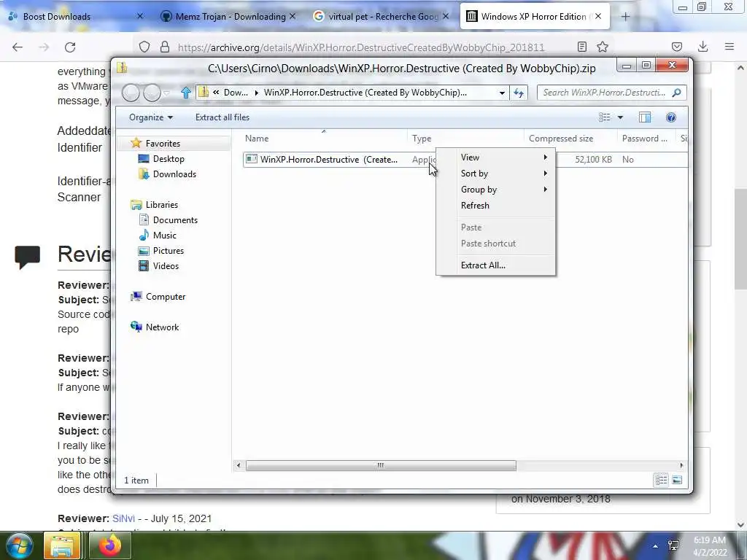Click the Name column header
The height and width of the screenshot is (560, 747).
(257, 139)
